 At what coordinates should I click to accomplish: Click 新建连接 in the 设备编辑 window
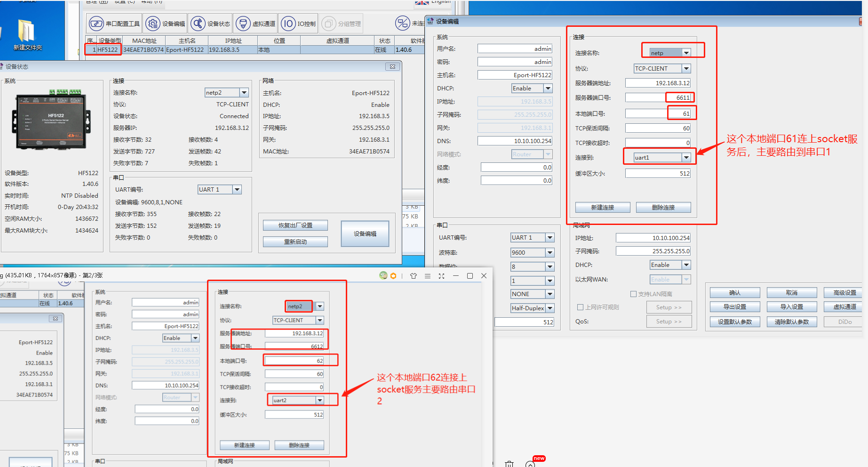click(x=603, y=208)
